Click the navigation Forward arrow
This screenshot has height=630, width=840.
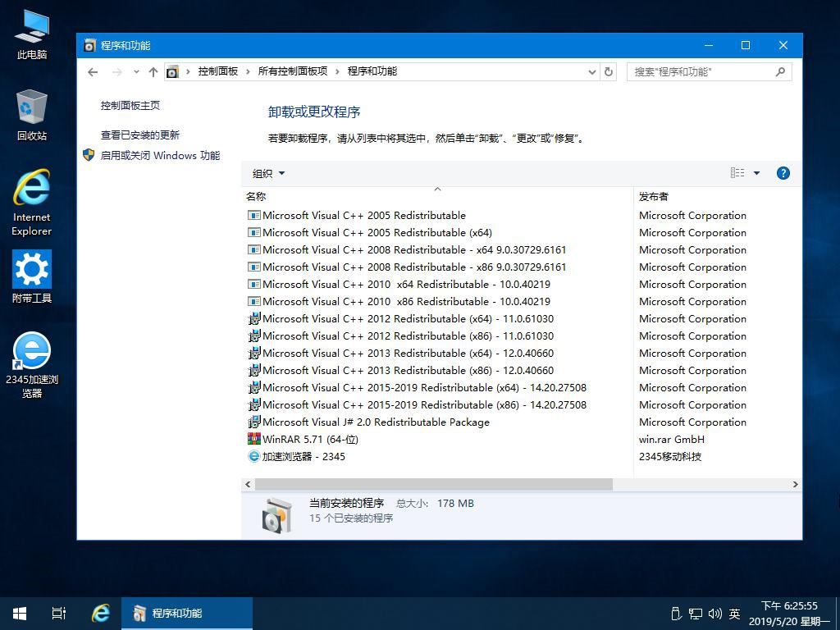(117, 72)
